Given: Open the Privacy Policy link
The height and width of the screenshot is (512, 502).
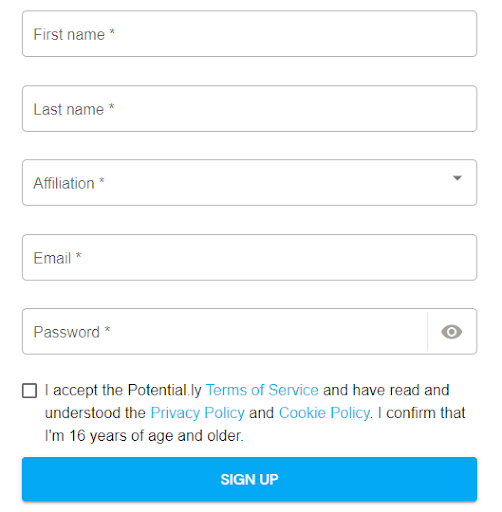Looking at the screenshot, I should (x=198, y=413).
